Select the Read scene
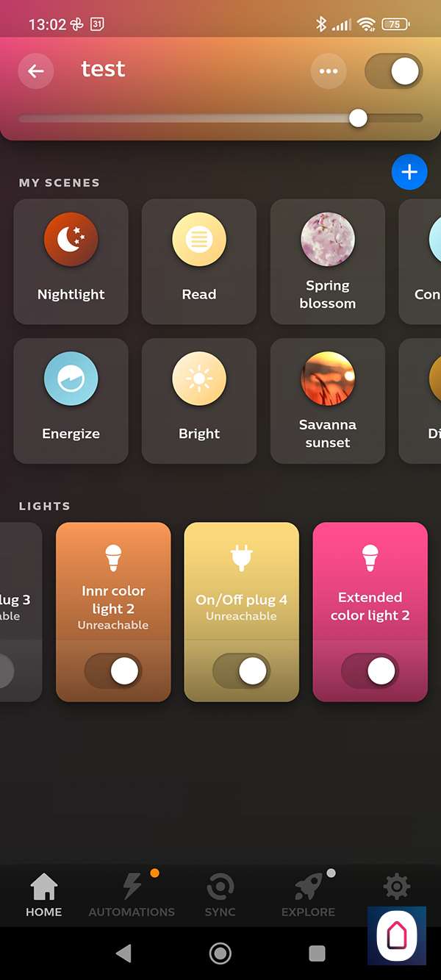This screenshot has width=441, height=980. click(x=199, y=261)
